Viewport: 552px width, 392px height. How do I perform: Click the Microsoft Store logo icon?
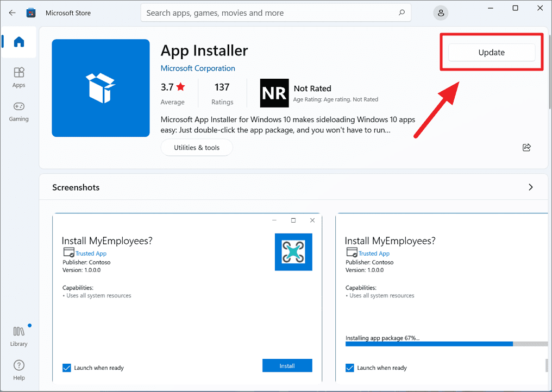[31, 13]
